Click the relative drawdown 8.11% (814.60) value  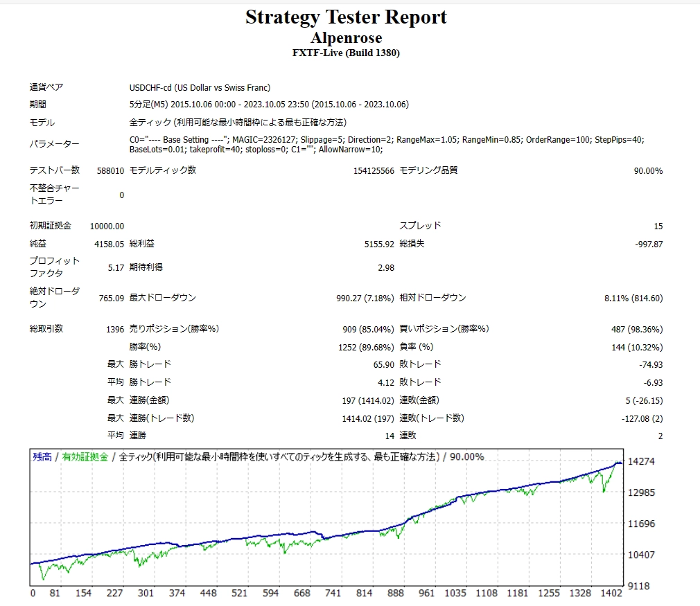633,298
